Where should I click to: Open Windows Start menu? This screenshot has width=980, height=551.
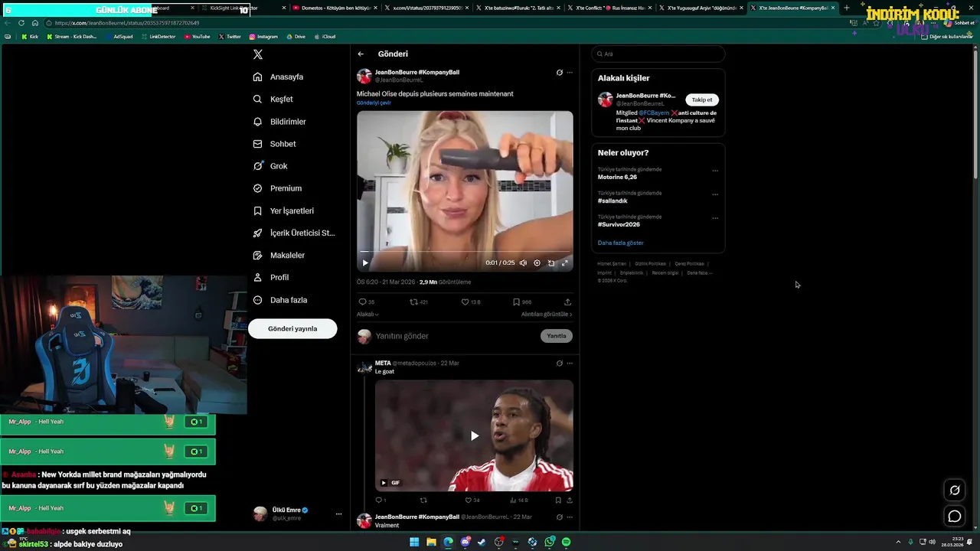(x=414, y=542)
